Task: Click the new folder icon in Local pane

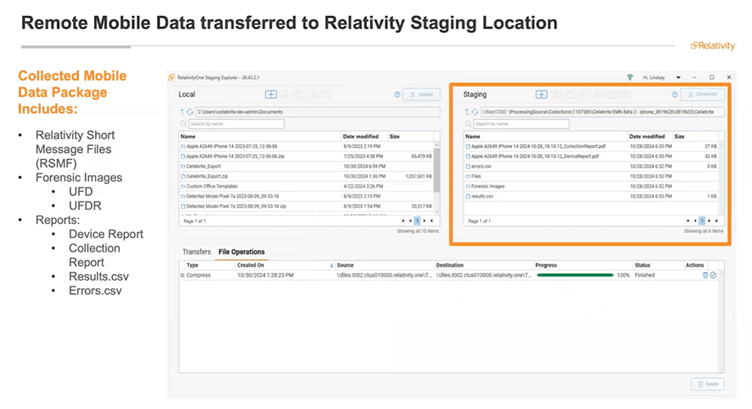Action: pos(270,94)
